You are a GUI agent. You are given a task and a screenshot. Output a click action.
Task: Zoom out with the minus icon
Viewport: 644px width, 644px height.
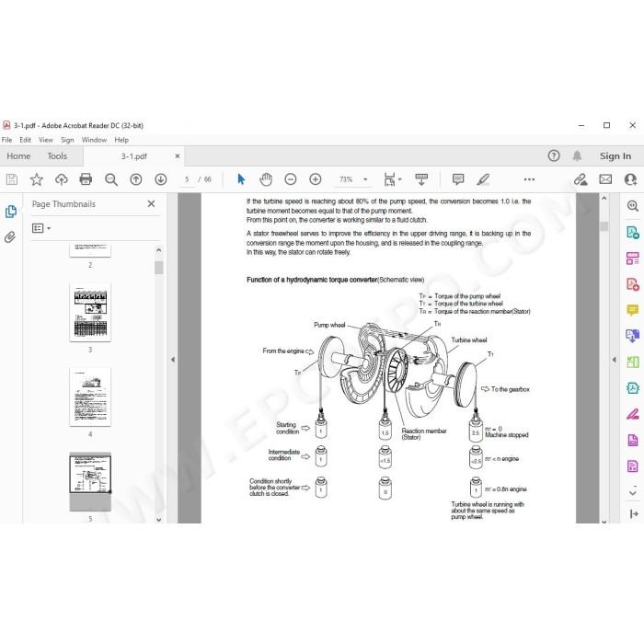point(291,179)
